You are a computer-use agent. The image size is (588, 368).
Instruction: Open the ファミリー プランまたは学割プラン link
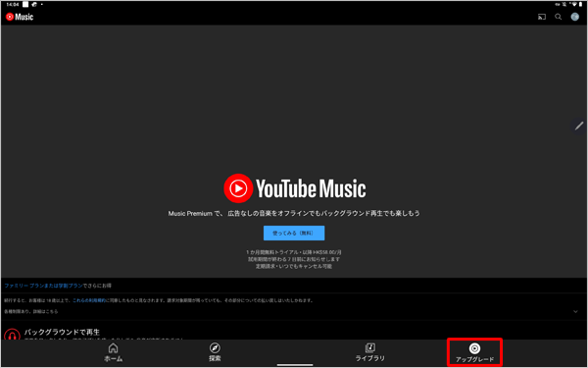click(x=43, y=286)
